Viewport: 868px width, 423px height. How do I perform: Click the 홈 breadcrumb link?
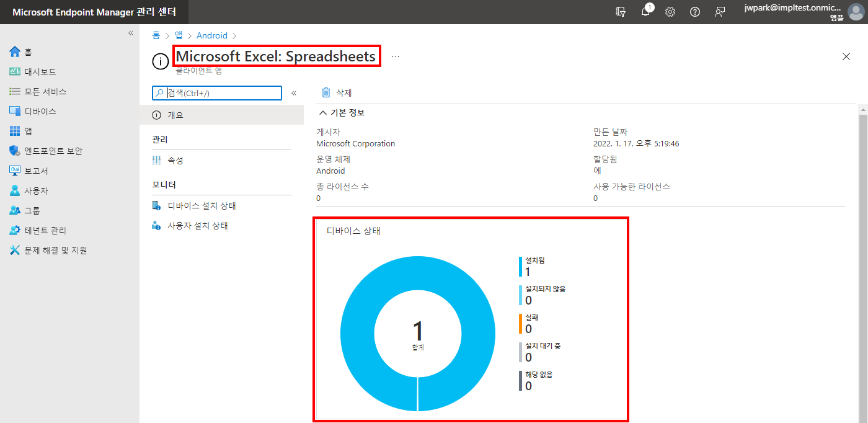click(156, 35)
